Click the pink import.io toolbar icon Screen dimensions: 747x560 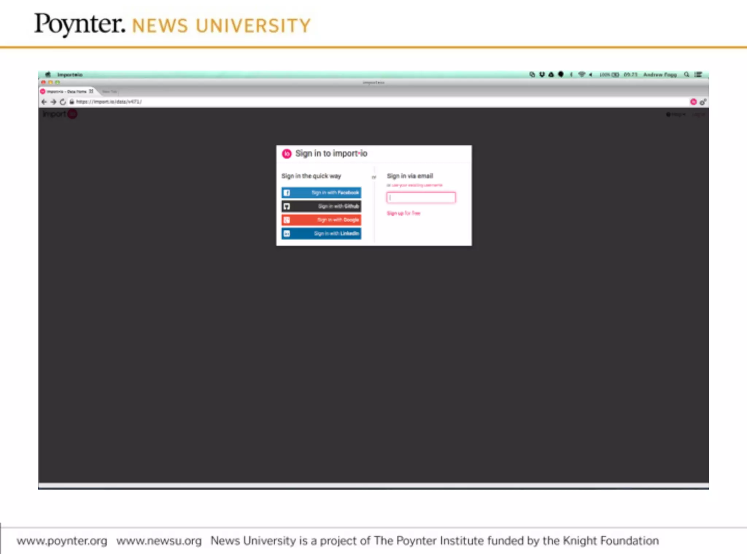(693, 102)
